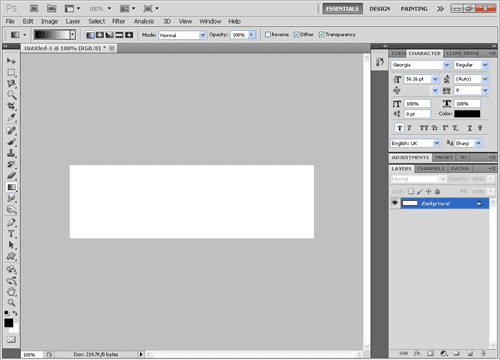
Task: Open the Filter menu
Action: [118, 21]
